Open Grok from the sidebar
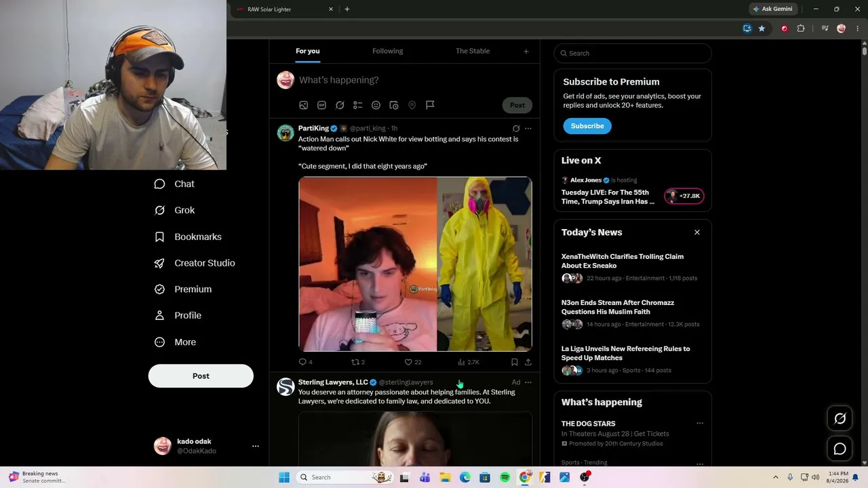 point(174,210)
